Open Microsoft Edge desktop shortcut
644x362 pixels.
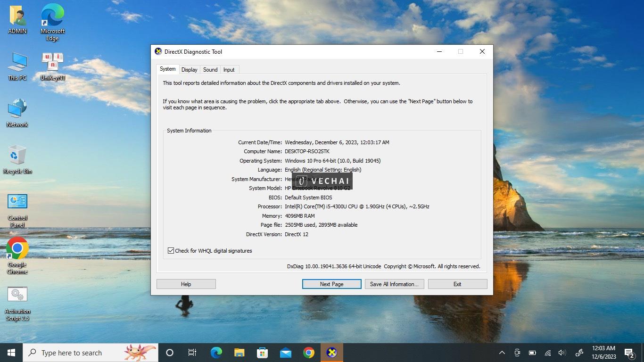pyautogui.click(x=52, y=23)
